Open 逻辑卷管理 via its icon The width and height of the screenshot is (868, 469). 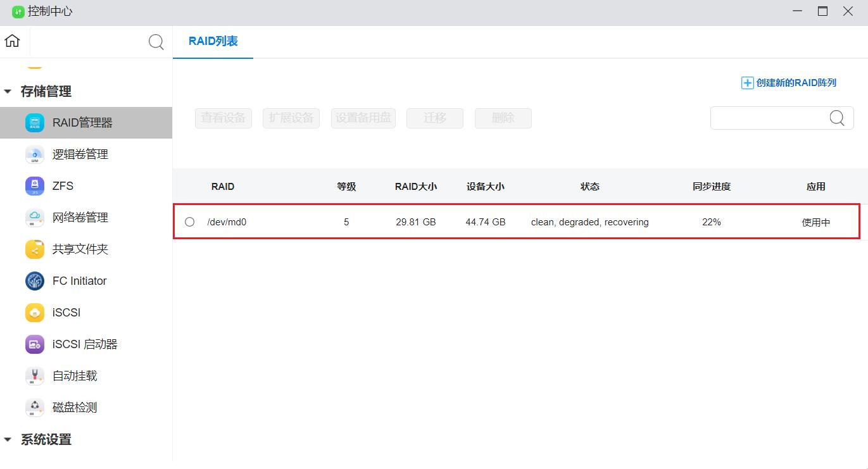click(x=35, y=154)
